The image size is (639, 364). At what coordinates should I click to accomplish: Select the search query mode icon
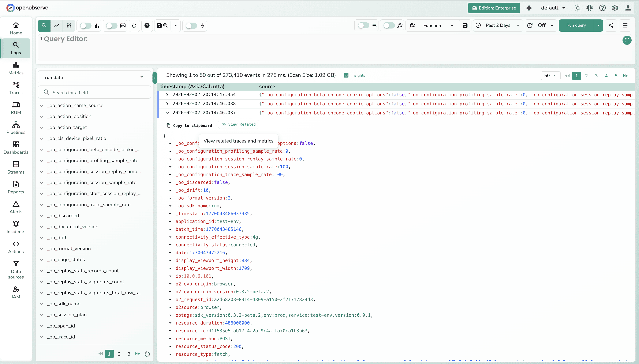tap(44, 26)
